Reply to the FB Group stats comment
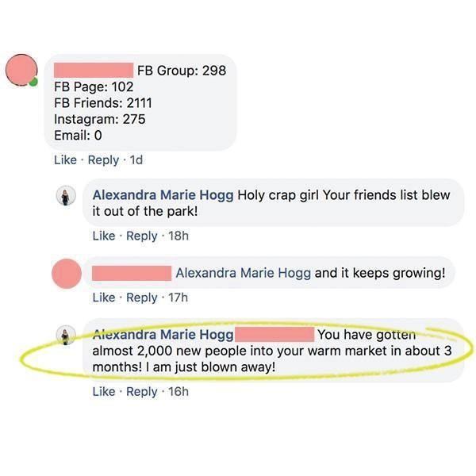The image size is (476, 476). [x=103, y=160]
